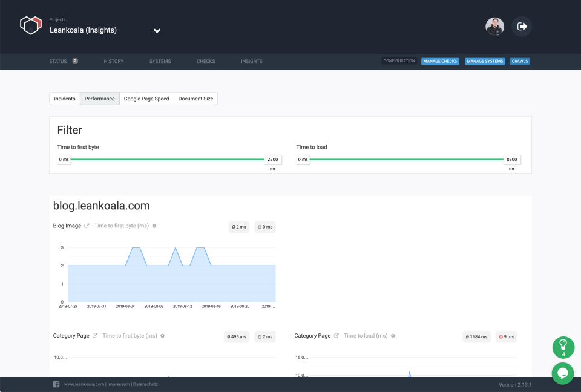Open the user avatar profile
The width and height of the screenshot is (581, 392).
(x=494, y=26)
